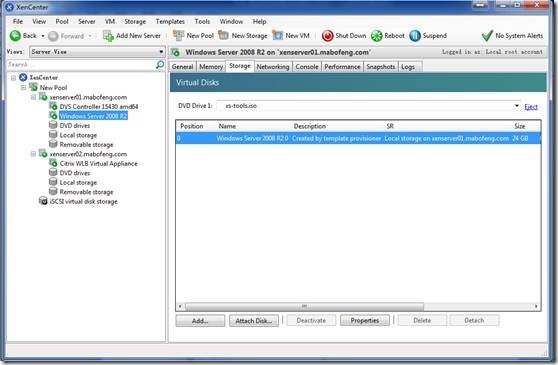Click the Search input field

(81, 64)
